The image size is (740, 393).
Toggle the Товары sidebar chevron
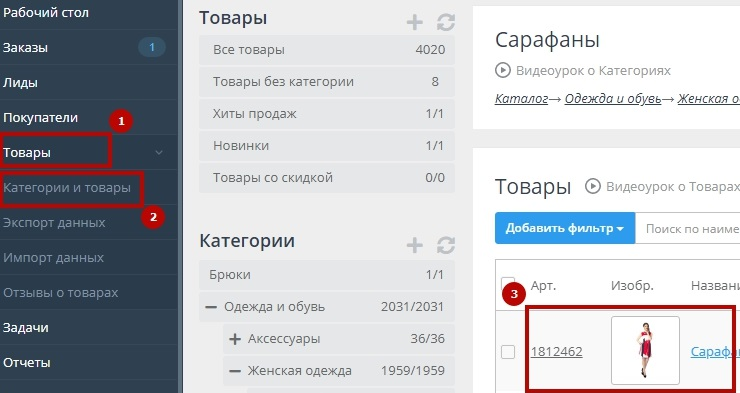pos(159,152)
